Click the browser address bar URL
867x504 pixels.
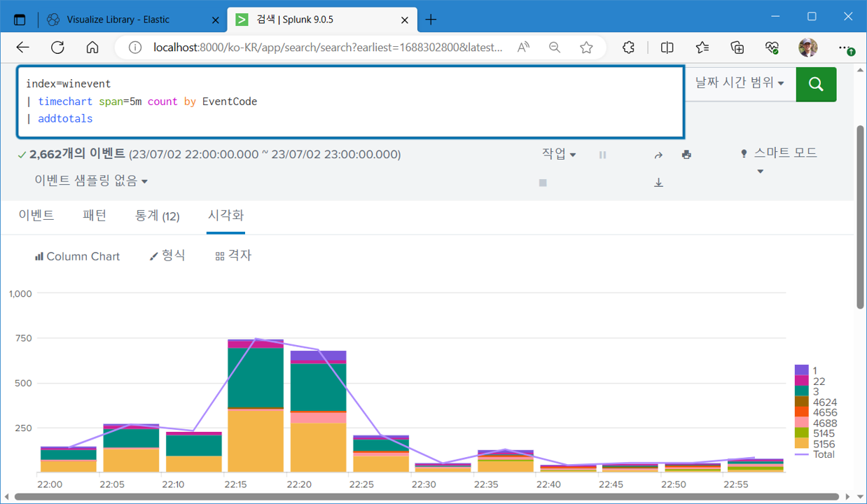click(x=328, y=47)
